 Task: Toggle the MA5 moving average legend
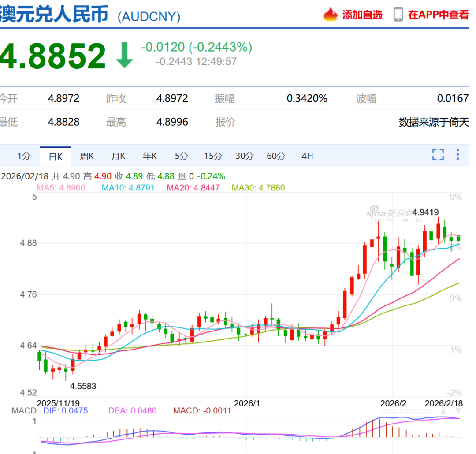pyautogui.click(x=61, y=188)
